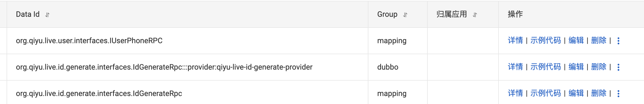The width and height of the screenshot is (644, 104).
Task: Open 详情 for the last mapping row
Action: (x=515, y=93)
